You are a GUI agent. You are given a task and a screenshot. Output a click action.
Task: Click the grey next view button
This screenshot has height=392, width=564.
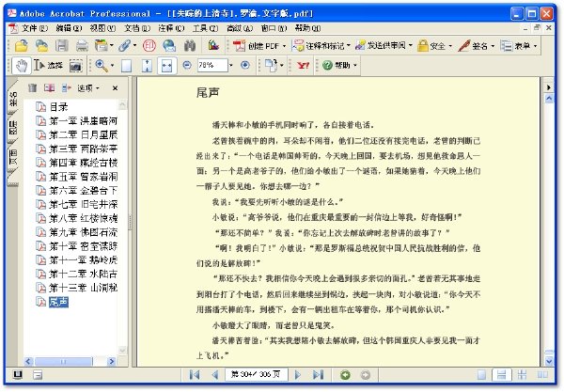pyautogui.click(x=365, y=375)
